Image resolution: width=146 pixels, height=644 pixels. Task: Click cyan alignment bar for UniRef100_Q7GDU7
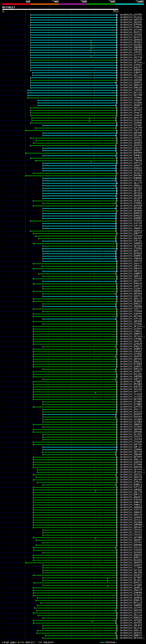click(78, 100)
